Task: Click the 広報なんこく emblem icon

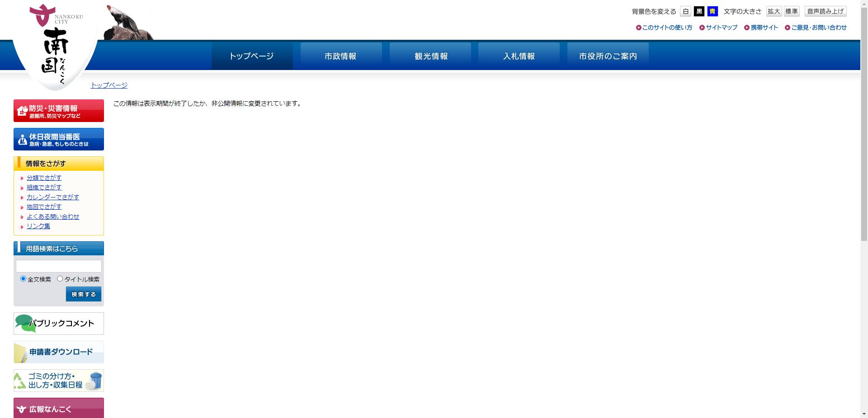Action: point(20,409)
